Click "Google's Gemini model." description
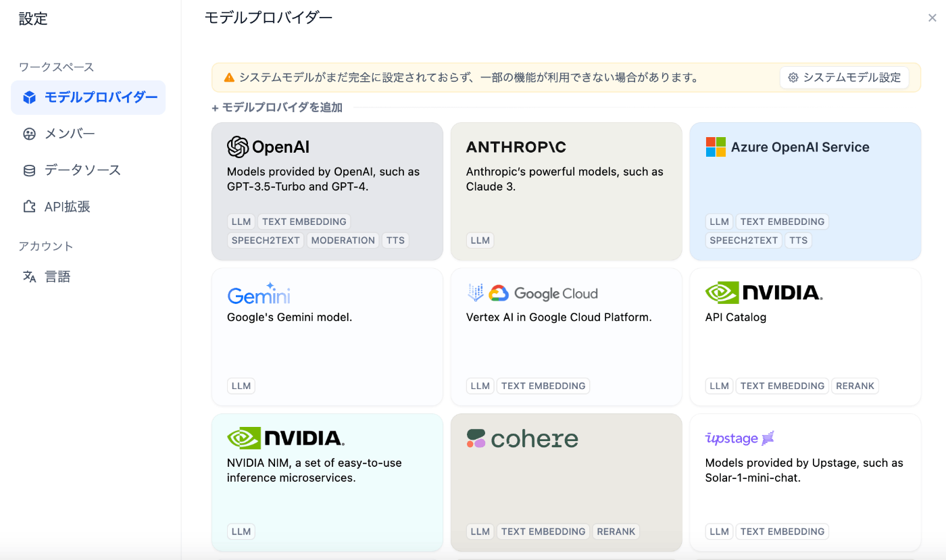 [290, 317]
